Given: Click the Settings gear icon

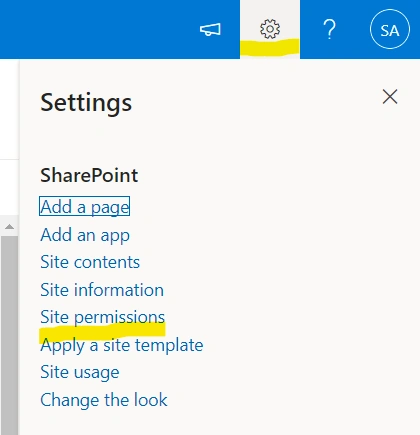Looking at the screenshot, I should (x=270, y=29).
